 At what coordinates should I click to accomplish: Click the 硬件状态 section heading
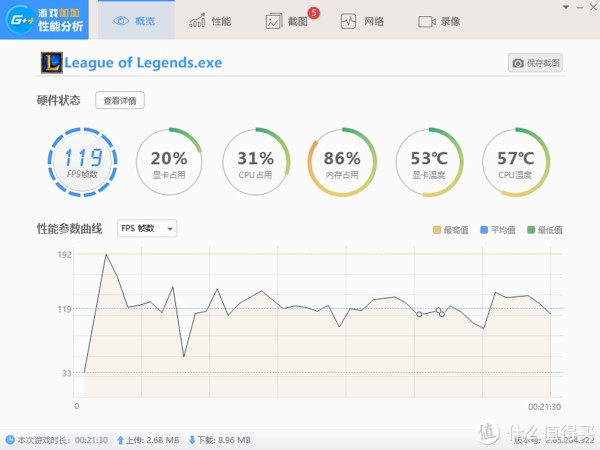tap(59, 100)
